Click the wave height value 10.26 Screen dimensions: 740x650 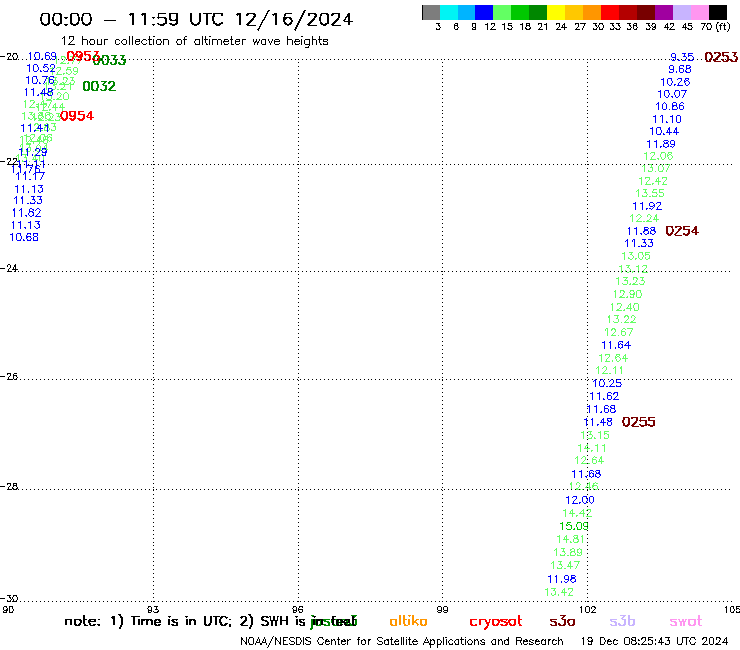[675, 82]
